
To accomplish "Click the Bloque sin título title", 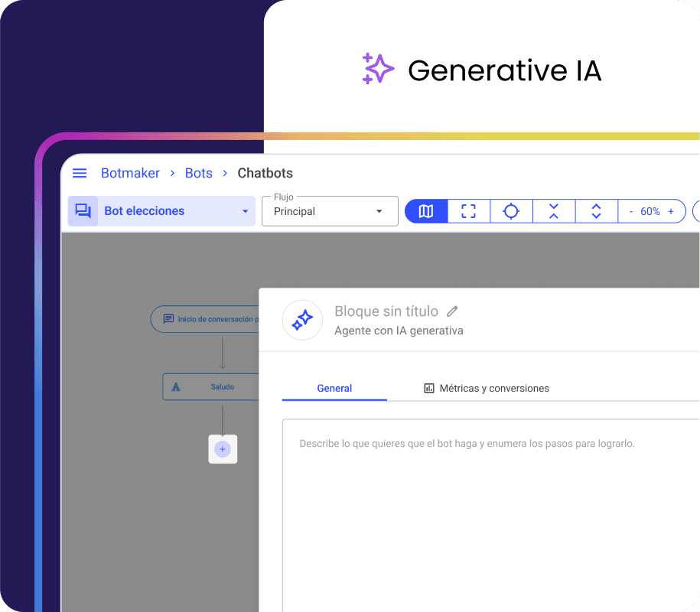I will pyautogui.click(x=386, y=311).
